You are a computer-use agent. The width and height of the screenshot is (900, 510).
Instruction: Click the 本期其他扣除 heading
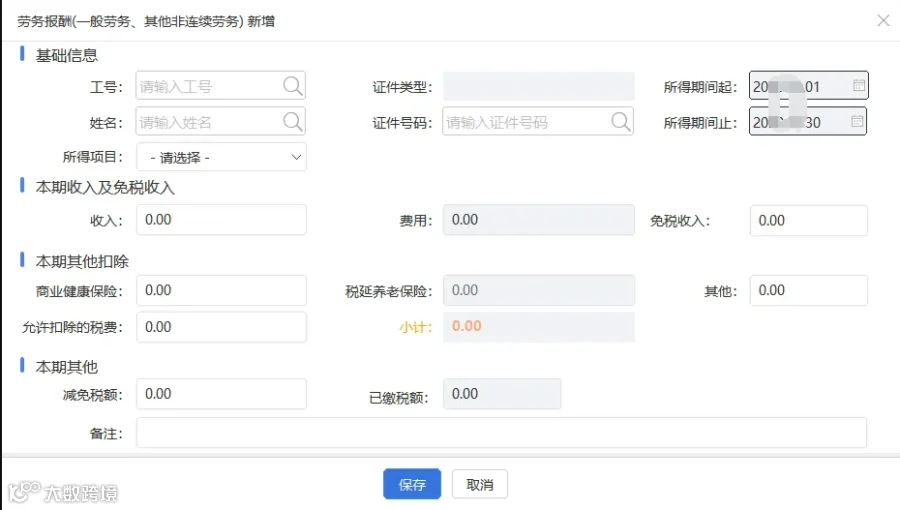click(82, 261)
